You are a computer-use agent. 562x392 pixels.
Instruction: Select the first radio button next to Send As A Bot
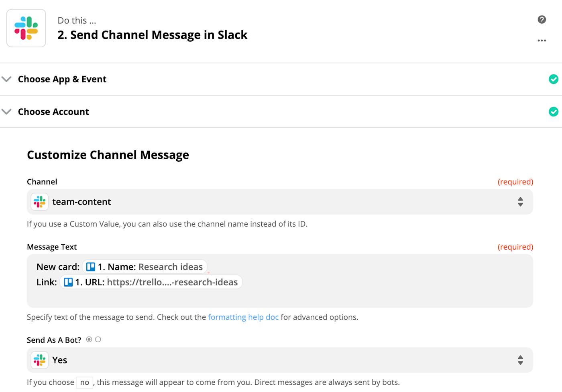[x=89, y=339]
